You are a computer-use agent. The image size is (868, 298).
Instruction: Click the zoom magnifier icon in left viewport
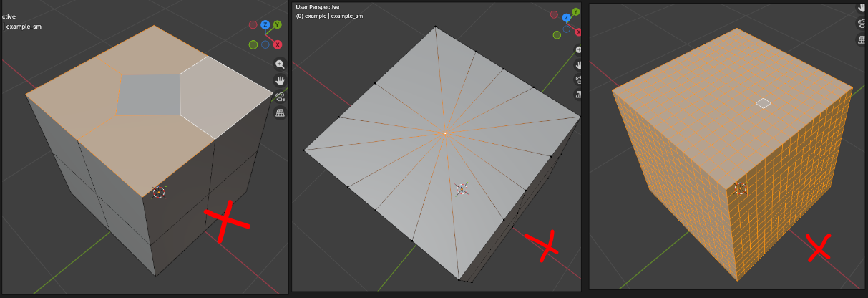(x=280, y=64)
